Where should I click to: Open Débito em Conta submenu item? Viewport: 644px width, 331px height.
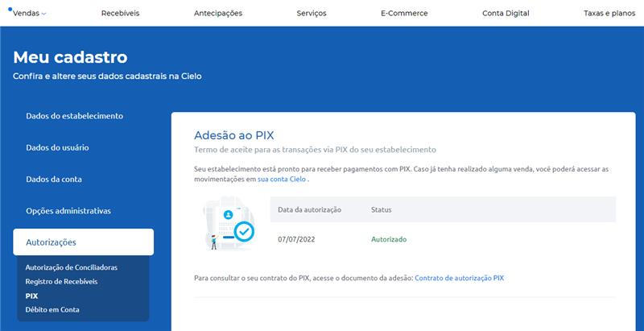coord(52,309)
